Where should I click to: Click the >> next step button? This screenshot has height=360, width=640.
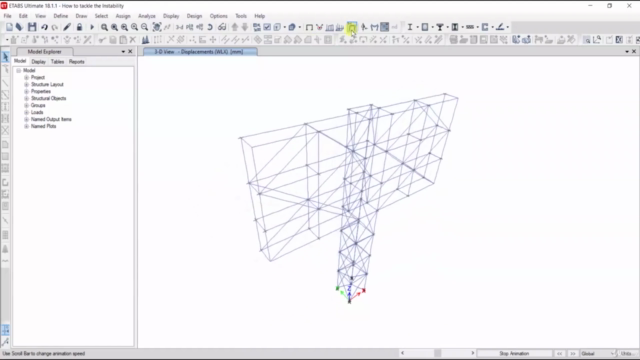tap(573, 353)
